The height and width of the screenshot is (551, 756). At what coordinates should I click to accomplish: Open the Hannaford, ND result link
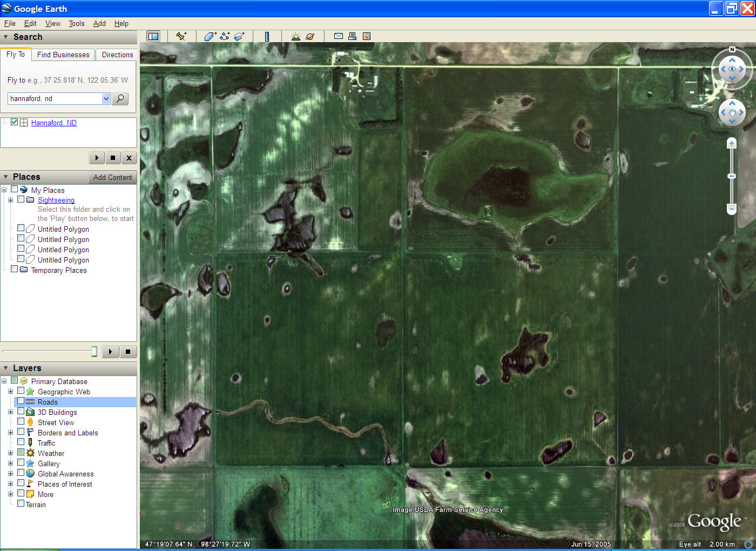[54, 123]
